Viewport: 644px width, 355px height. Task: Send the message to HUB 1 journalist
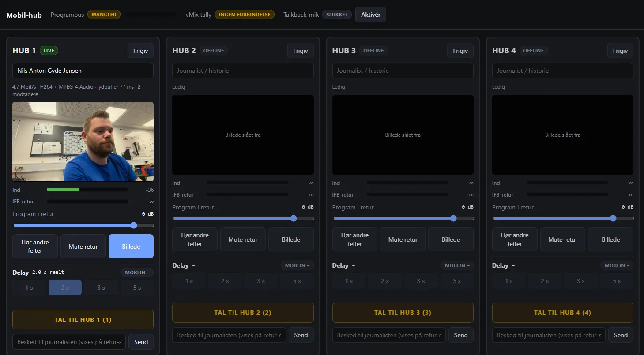[141, 342]
